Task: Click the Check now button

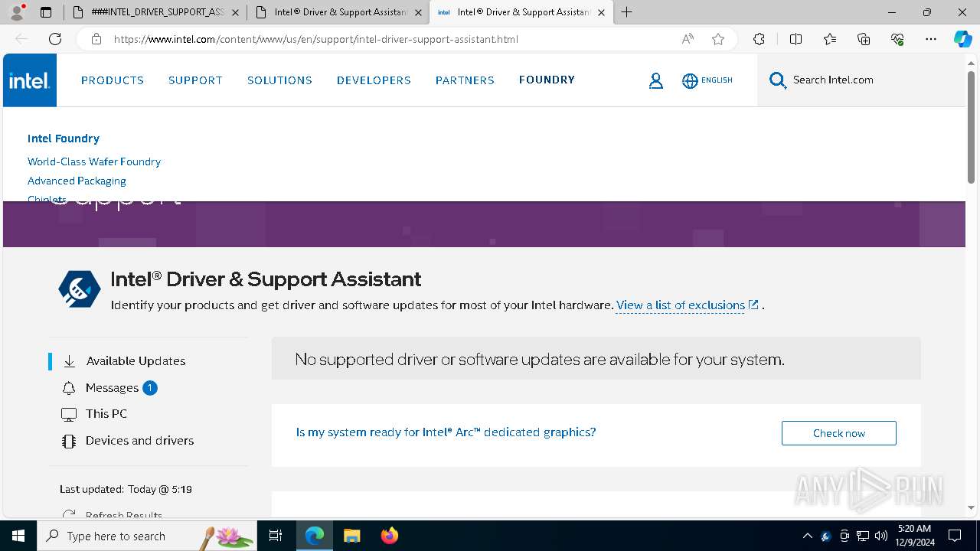Action: 838,433
